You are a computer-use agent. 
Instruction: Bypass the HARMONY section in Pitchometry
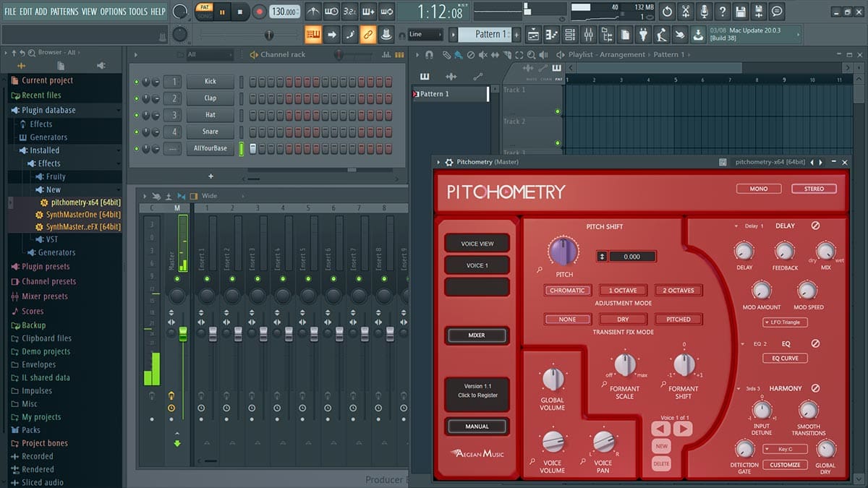click(x=815, y=388)
